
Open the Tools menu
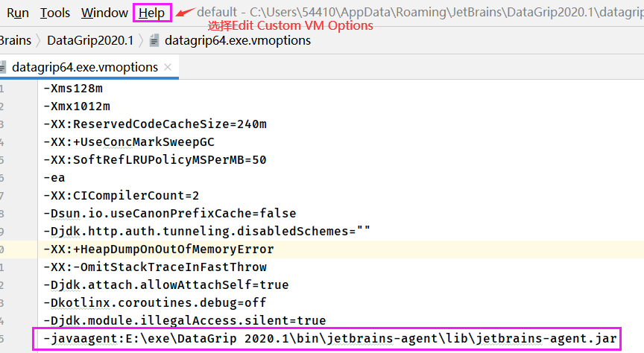coord(55,13)
